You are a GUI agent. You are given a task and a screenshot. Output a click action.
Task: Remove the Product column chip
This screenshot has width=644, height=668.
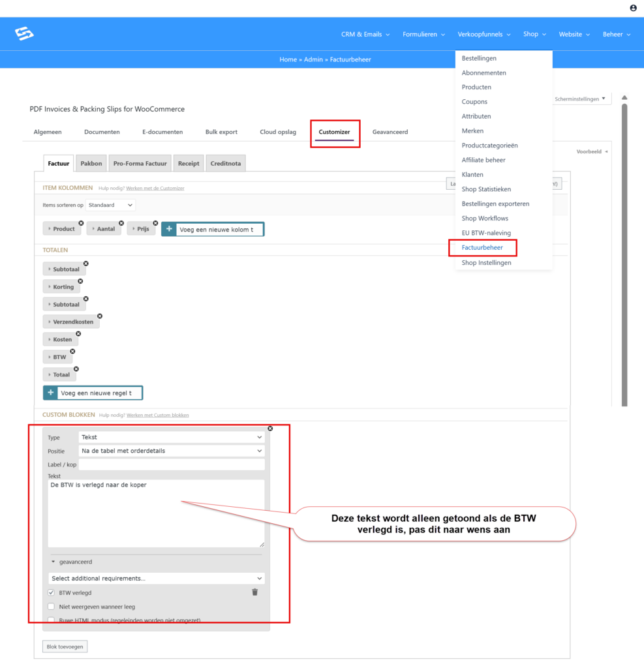coord(81,223)
